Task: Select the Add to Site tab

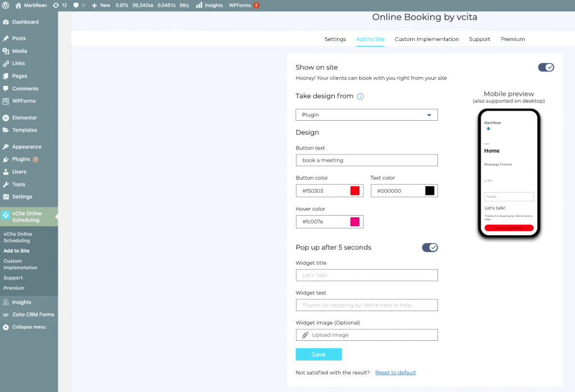Action: tap(371, 39)
